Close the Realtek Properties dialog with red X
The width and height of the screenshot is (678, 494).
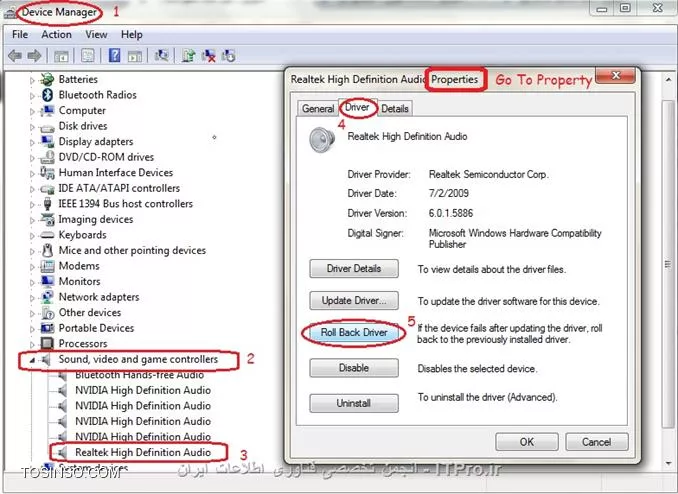pyautogui.click(x=615, y=76)
